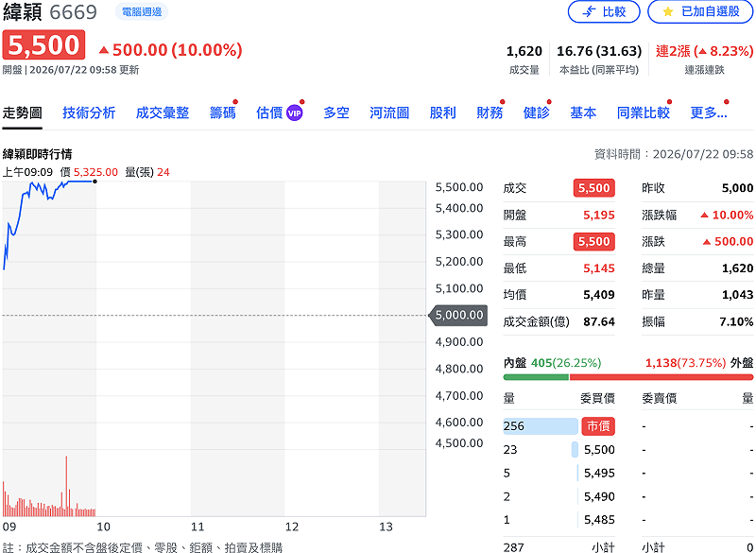This screenshot has width=756, height=553.
Task: Click the 256 market order volume bar
Action: pyautogui.click(x=541, y=426)
